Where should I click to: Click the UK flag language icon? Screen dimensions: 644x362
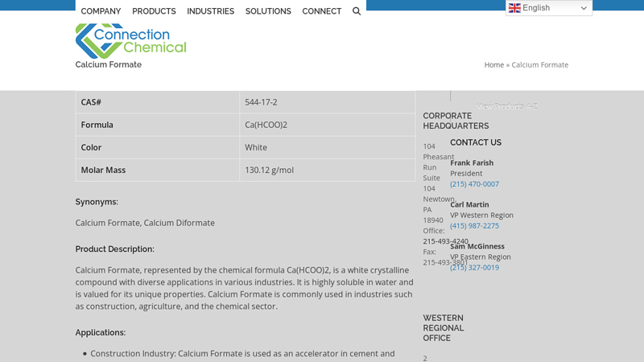(514, 8)
